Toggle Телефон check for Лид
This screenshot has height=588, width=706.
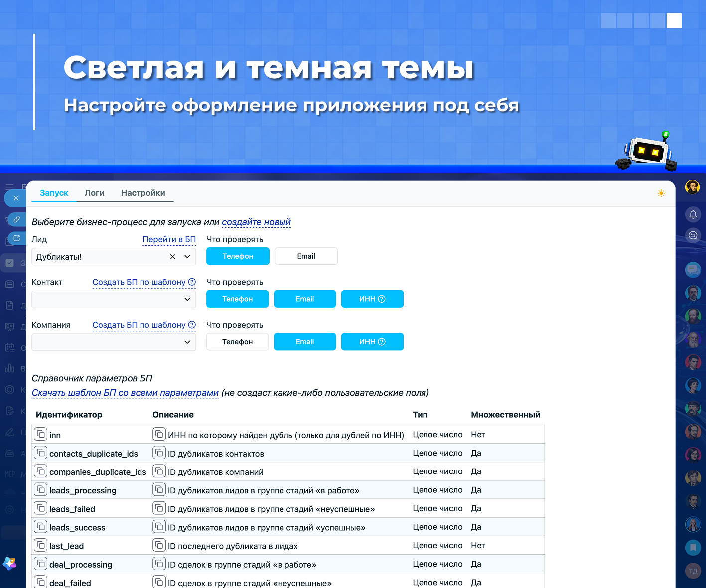pyautogui.click(x=238, y=256)
